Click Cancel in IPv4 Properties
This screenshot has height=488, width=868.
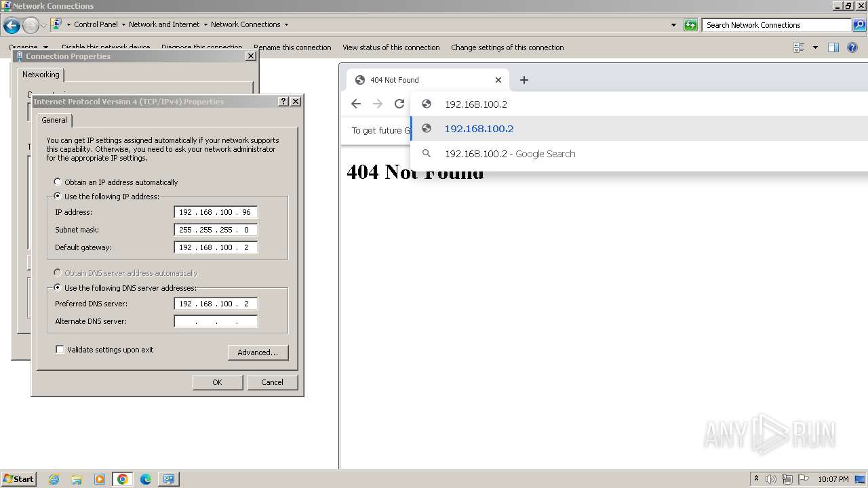point(272,382)
